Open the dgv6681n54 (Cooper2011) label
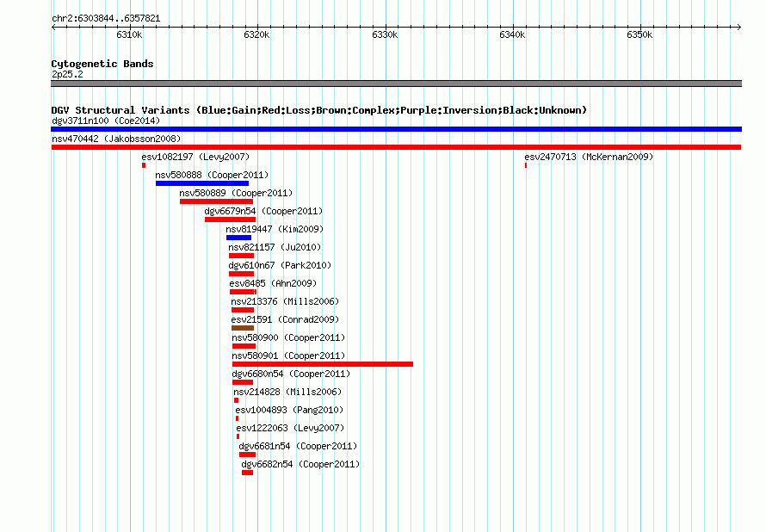 pos(298,446)
